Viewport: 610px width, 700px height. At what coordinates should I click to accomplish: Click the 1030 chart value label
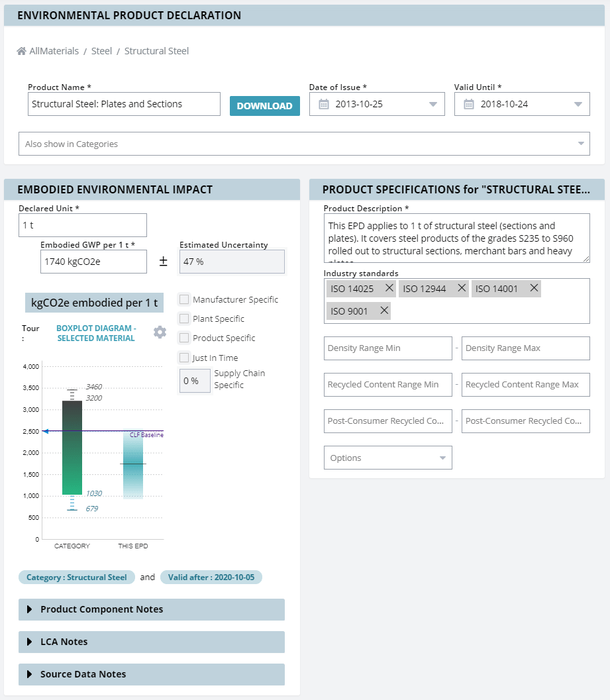94,493
